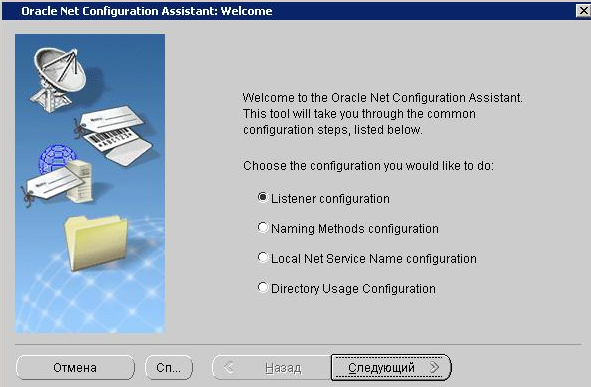Click the Отмена cancel button
This screenshot has width=591, height=387.
pyautogui.click(x=75, y=367)
